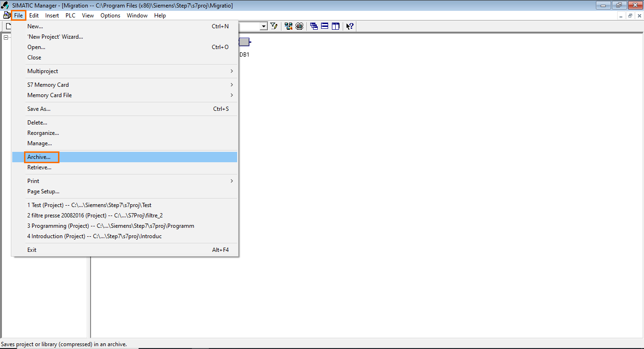This screenshot has height=349, width=644.
Task: Activate the filter settings icon
Action: 274,26
